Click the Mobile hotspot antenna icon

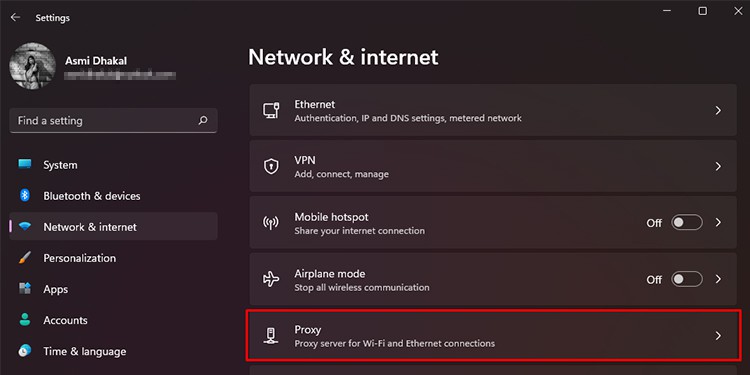pyautogui.click(x=271, y=223)
